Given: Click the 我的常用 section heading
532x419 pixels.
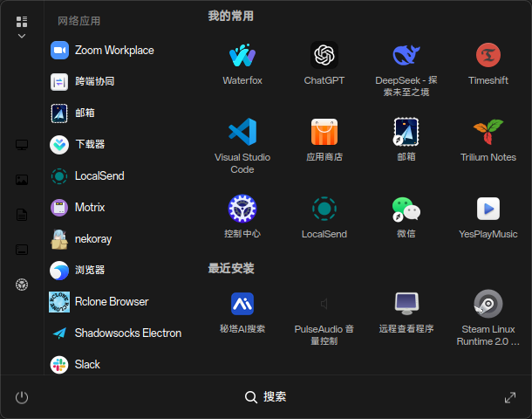Looking at the screenshot, I should [x=231, y=16].
